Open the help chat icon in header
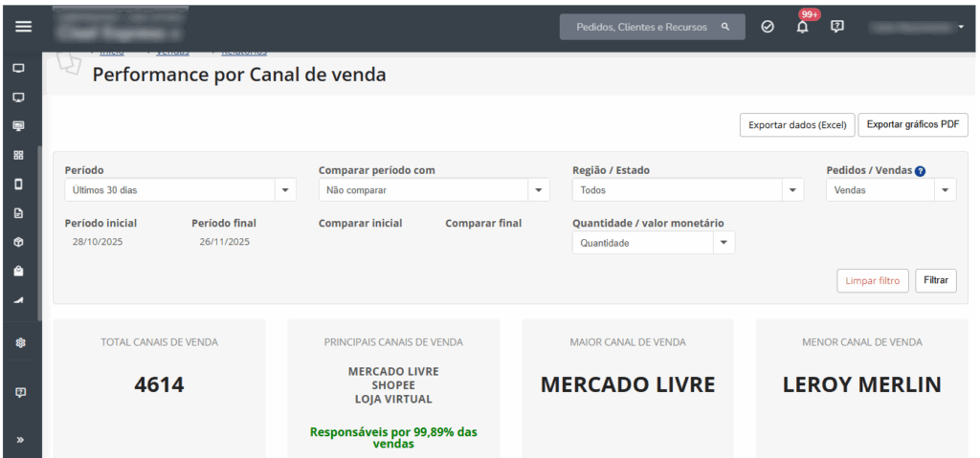 click(837, 27)
